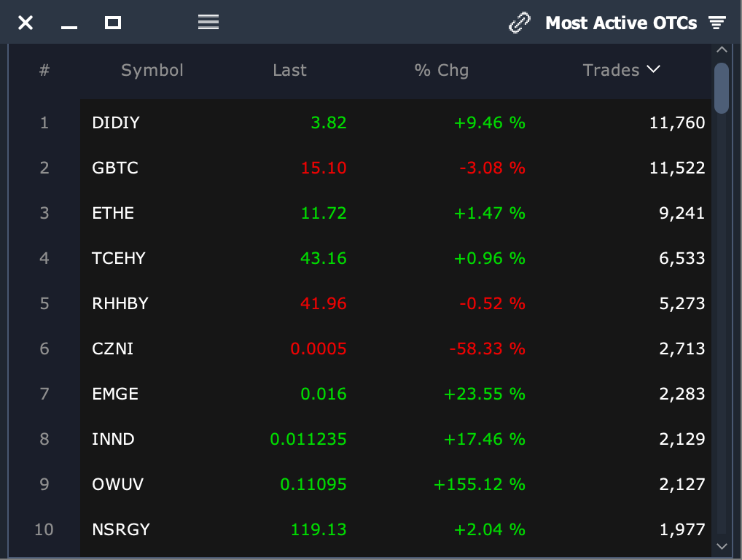The height and width of the screenshot is (560, 742).
Task: Click the Most Active OTCs title
Action: (621, 23)
